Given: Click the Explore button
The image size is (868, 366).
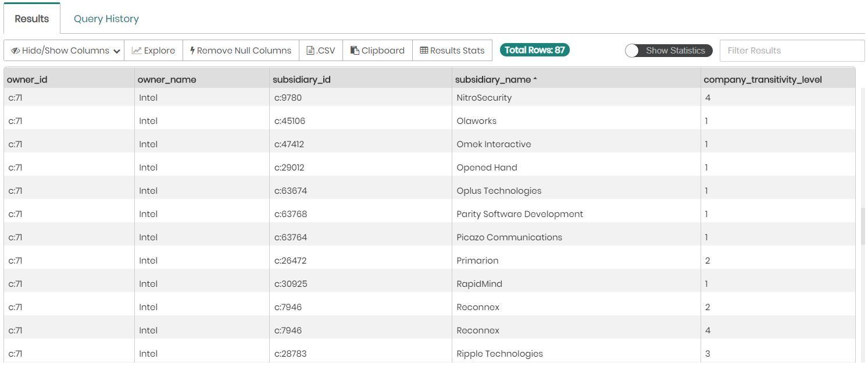Looking at the screenshot, I should [153, 51].
